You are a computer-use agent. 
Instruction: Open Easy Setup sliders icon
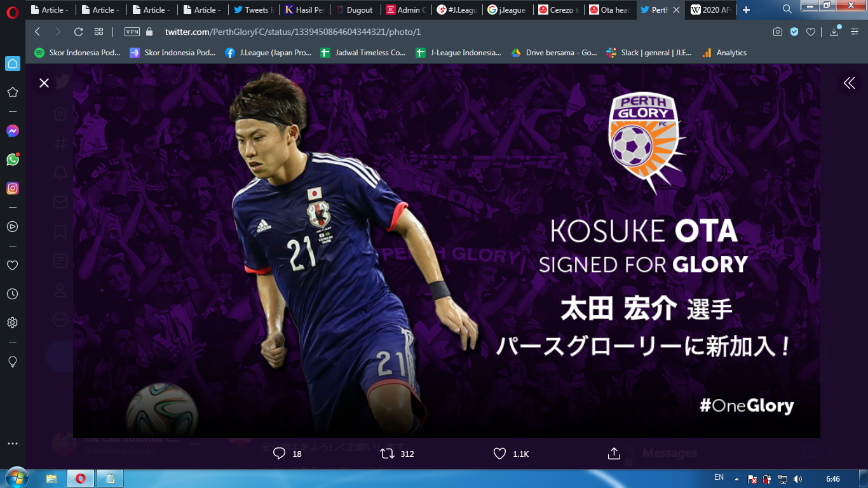pyautogui.click(x=855, y=32)
